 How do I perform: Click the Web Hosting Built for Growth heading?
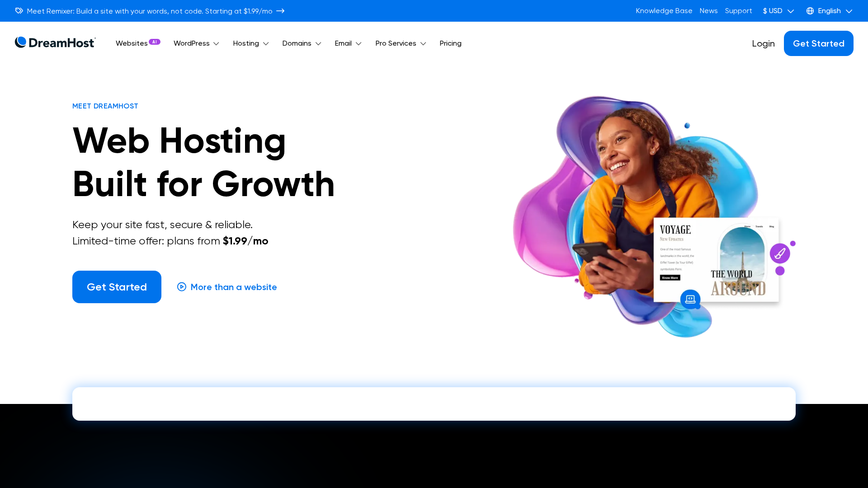203,162
